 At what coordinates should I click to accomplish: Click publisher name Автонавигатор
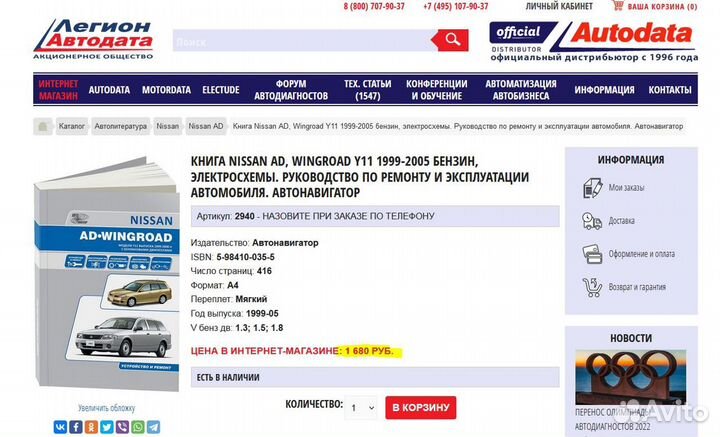pos(285,243)
